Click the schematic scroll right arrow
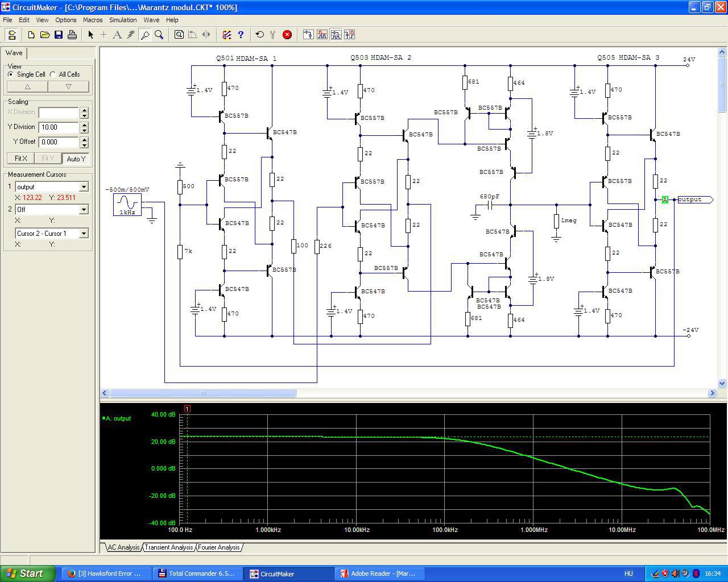Screen dimensions: 728x582 pos(712,393)
